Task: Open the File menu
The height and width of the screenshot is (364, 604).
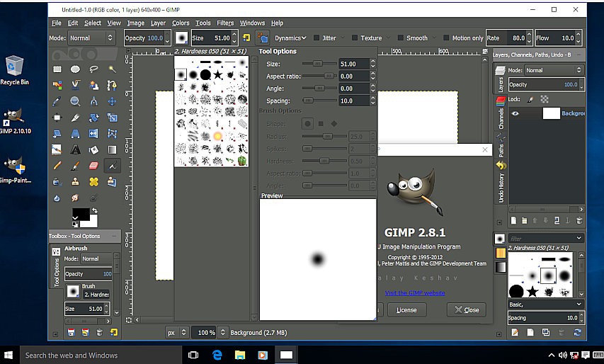Action: (x=57, y=23)
